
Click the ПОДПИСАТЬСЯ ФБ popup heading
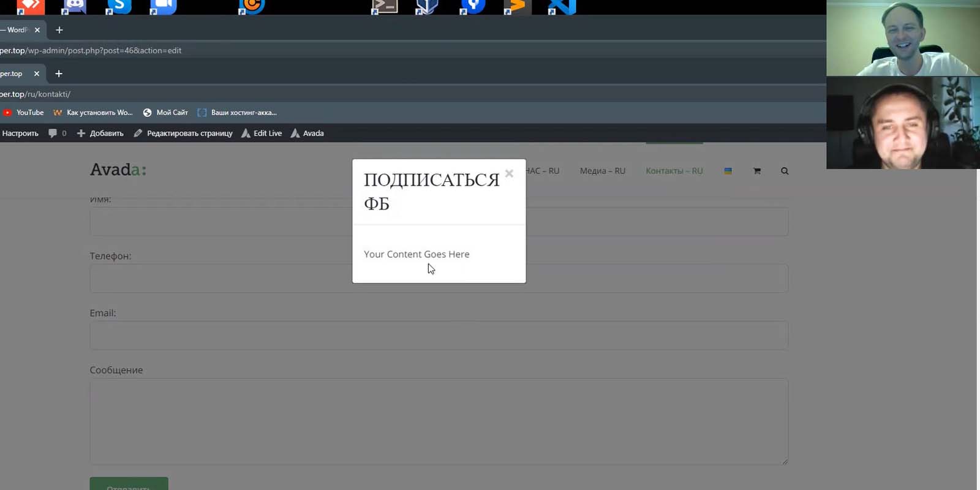(x=431, y=192)
